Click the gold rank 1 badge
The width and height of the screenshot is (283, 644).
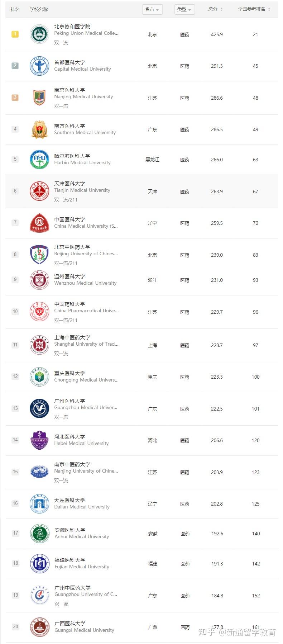point(15,34)
